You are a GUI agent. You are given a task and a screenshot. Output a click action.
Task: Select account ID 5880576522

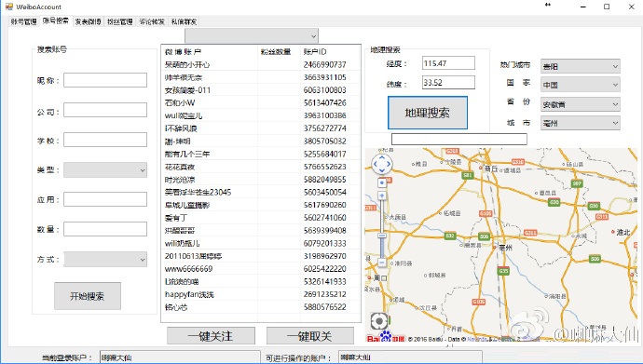261,306
